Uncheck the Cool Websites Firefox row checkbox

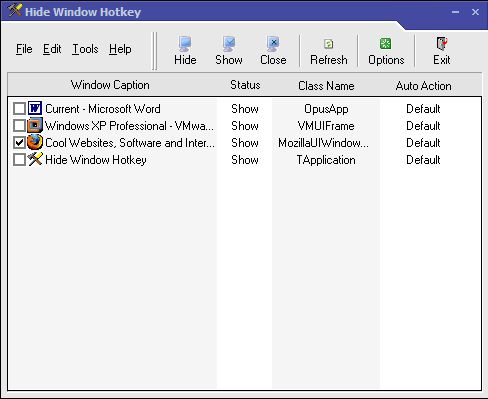tap(19, 143)
